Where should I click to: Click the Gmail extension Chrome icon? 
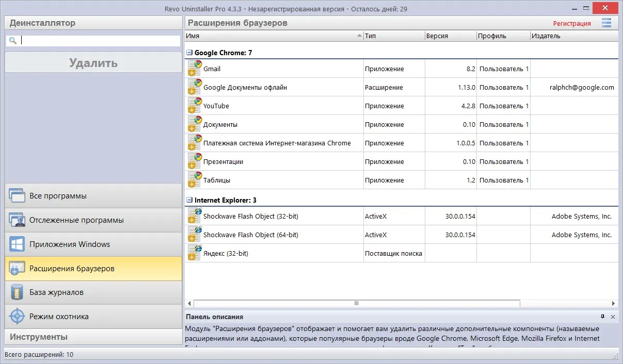tap(195, 69)
